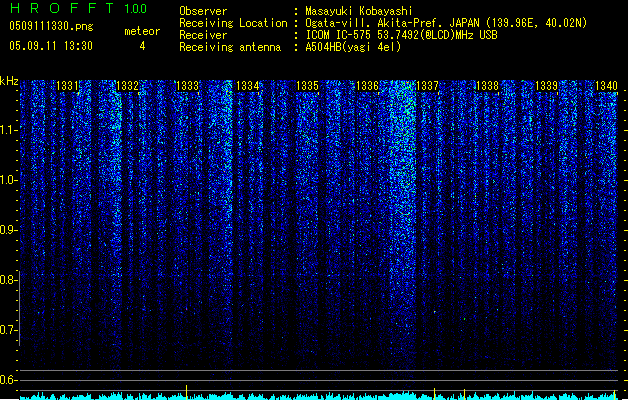
Task: Select the filename 0509111330.png
Action: (51, 27)
